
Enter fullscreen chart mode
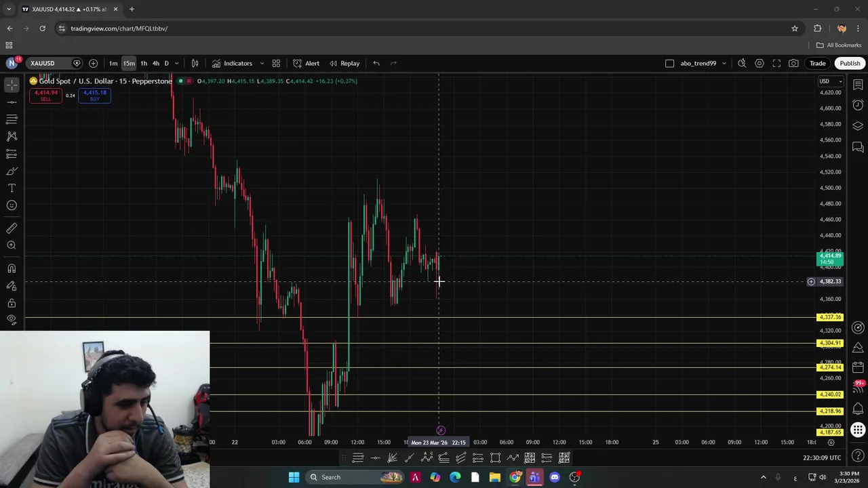(x=776, y=63)
